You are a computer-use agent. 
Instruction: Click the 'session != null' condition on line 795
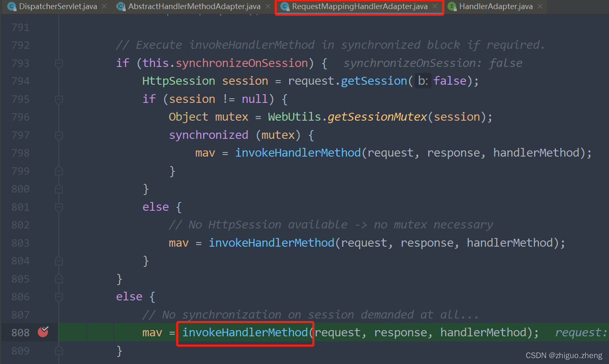[218, 99]
